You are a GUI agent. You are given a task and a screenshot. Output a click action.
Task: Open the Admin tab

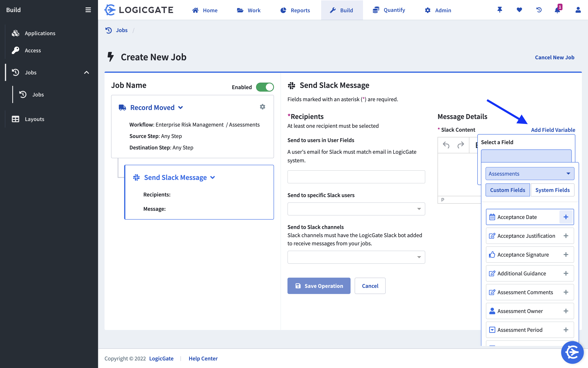438,10
